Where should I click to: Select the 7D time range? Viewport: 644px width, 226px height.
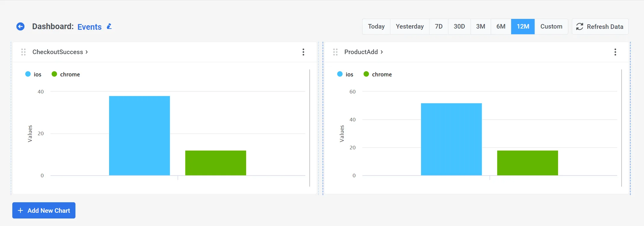tap(439, 26)
